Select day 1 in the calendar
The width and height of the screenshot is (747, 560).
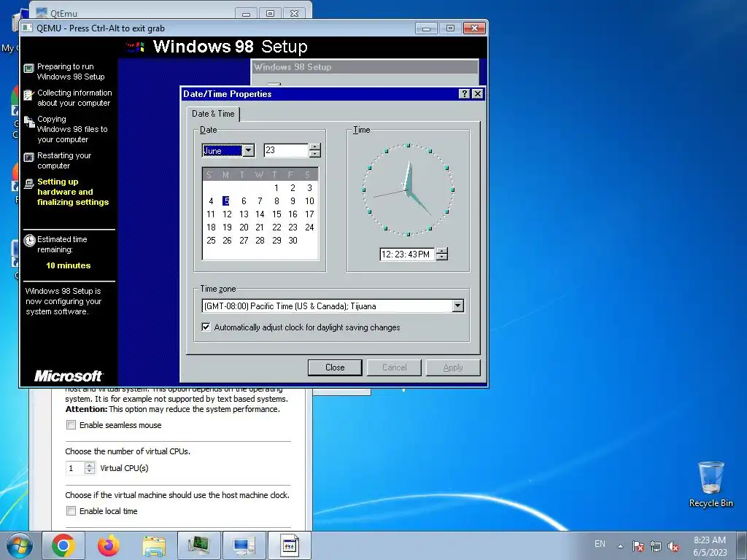click(x=276, y=188)
